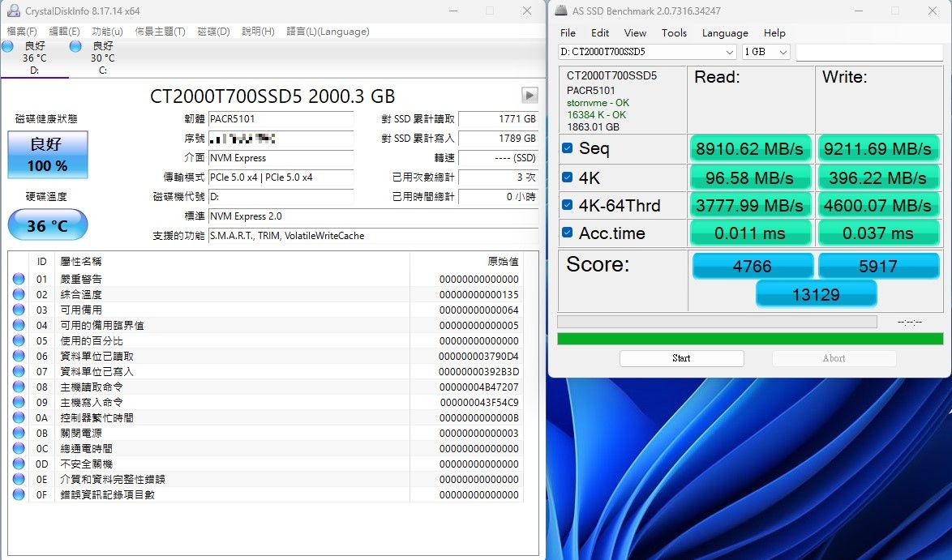The height and width of the screenshot is (560, 952).
Task: Click the 1771 GB total reads value
Action: pyautogui.click(x=498, y=119)
